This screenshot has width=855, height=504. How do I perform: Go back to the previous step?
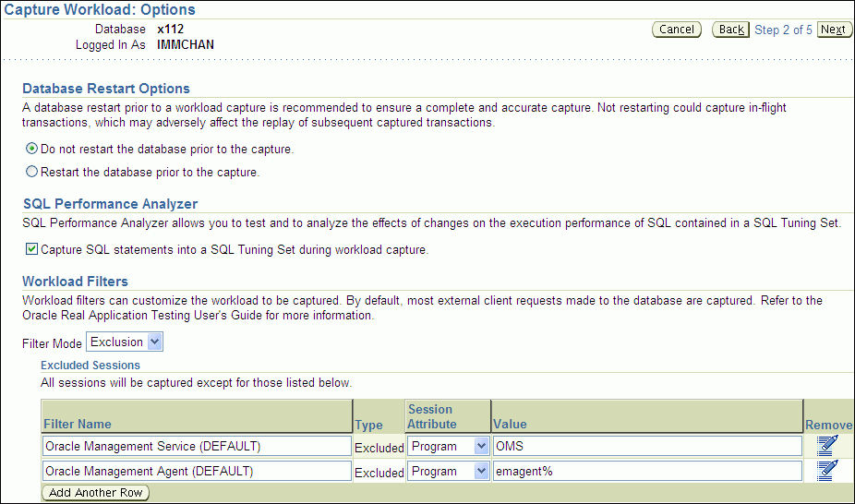coord(731,30)
